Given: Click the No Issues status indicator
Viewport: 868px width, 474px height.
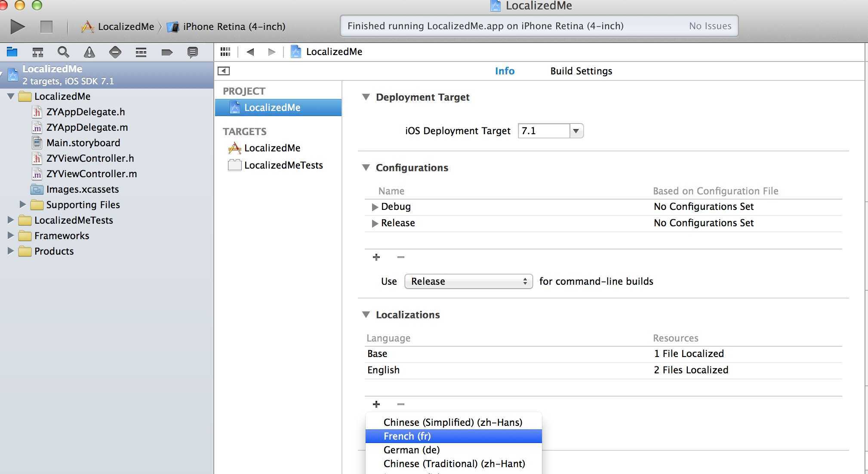Looking at the screenshot, I should click(710, 26).
